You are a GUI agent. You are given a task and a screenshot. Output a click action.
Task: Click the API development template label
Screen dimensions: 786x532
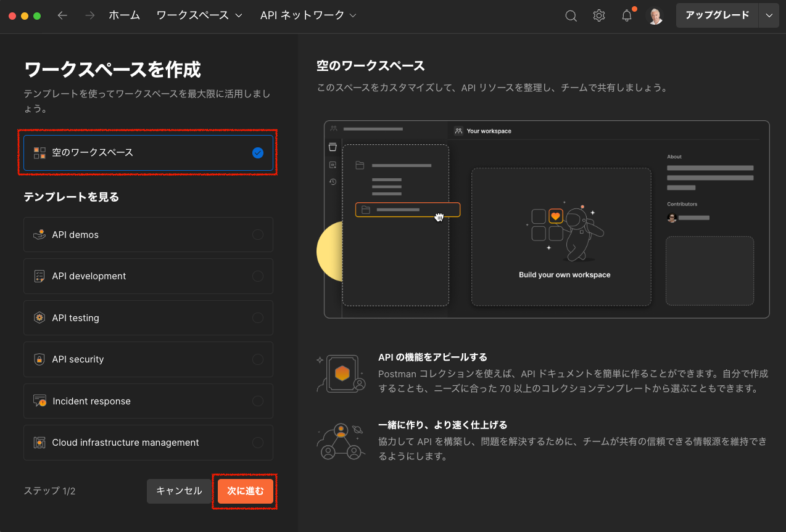[89, 276]
